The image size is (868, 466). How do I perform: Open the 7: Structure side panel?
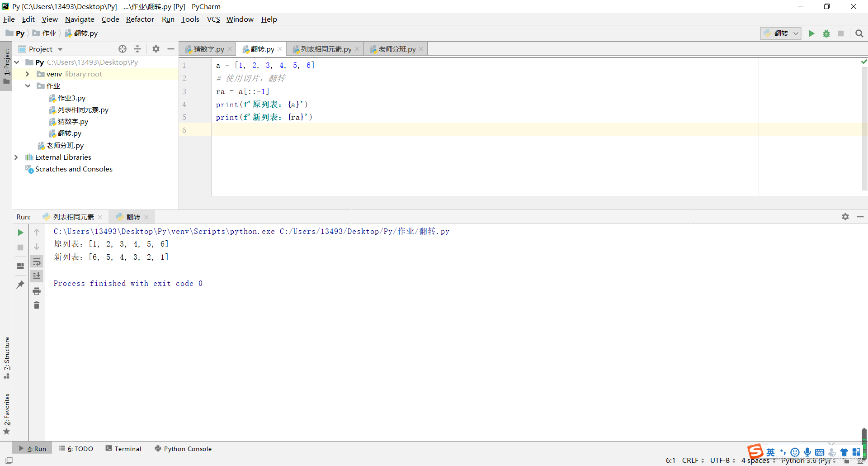(x=6, y=357)
